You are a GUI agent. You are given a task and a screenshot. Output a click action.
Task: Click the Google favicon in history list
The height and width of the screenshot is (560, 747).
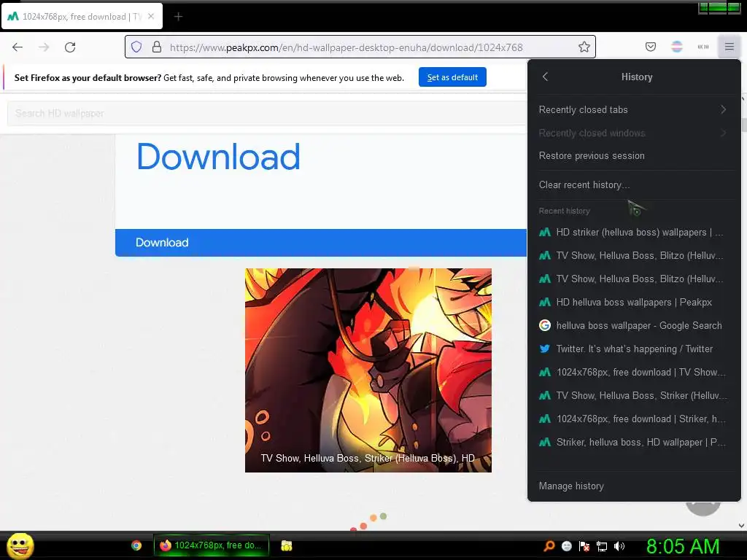[x=544, y=325]
